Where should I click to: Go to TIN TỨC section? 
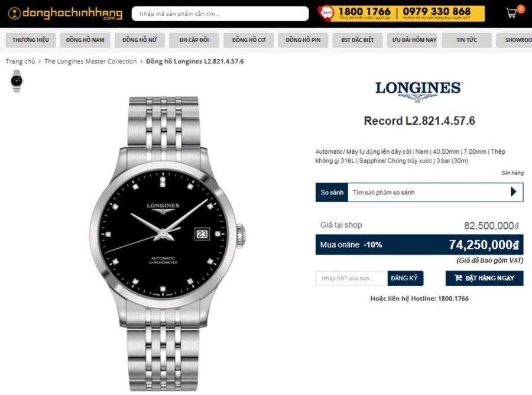point(466,40)
